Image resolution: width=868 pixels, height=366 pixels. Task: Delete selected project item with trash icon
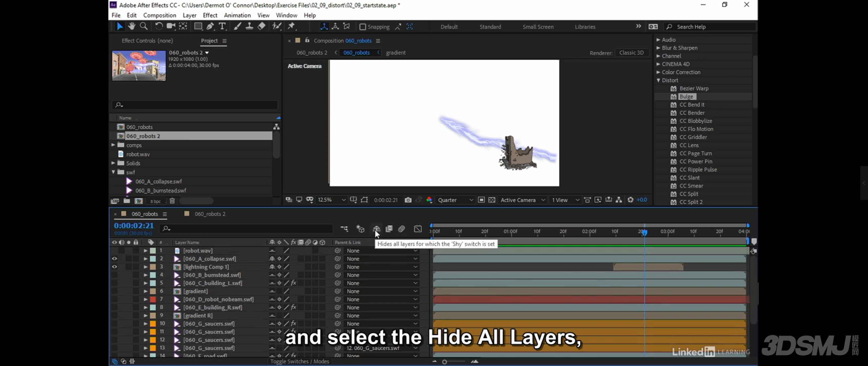click(x=172, y=201)
